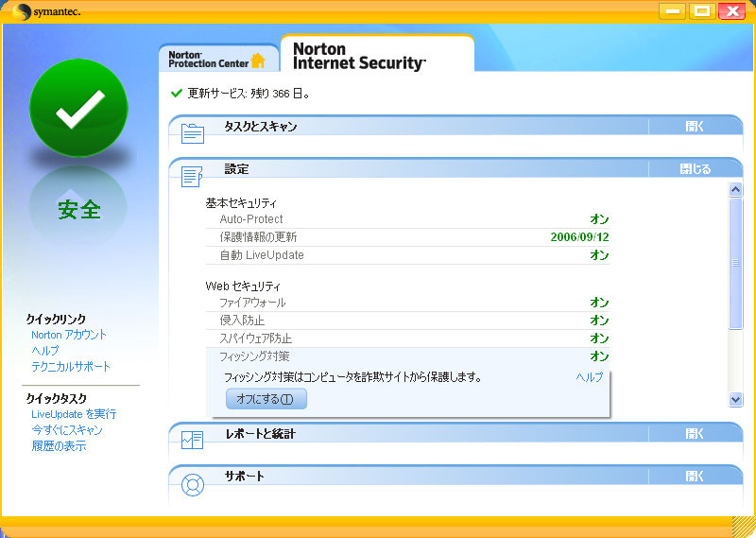The height and width of the screenshot is (538, 756).
Task: Select the フィッシング対策 row label
Action: coord(254,356)
